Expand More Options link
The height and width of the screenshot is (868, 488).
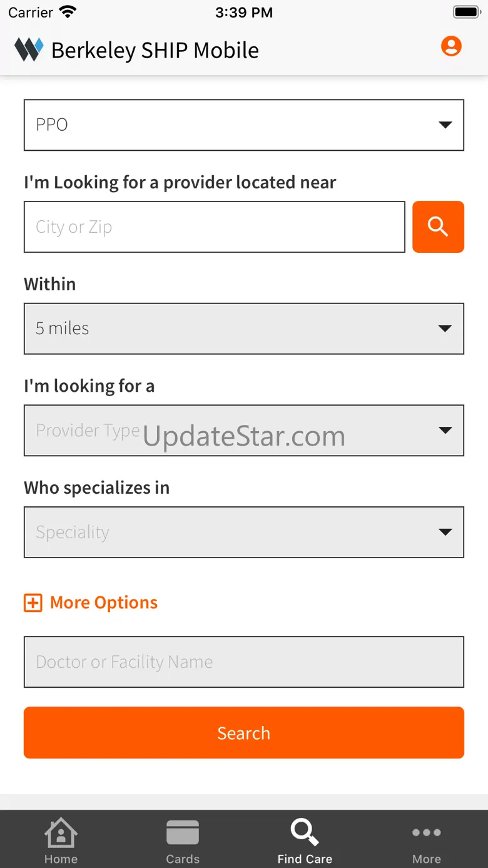104,603
